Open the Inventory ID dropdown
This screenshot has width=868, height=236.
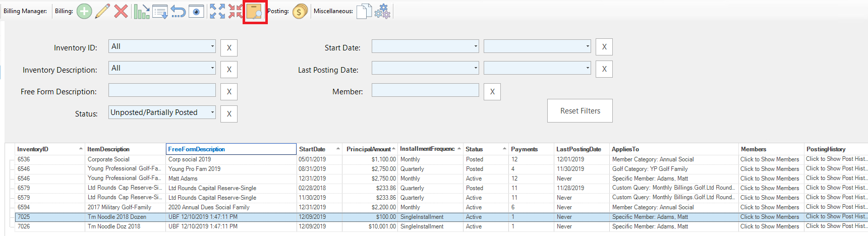coord(212,46)
